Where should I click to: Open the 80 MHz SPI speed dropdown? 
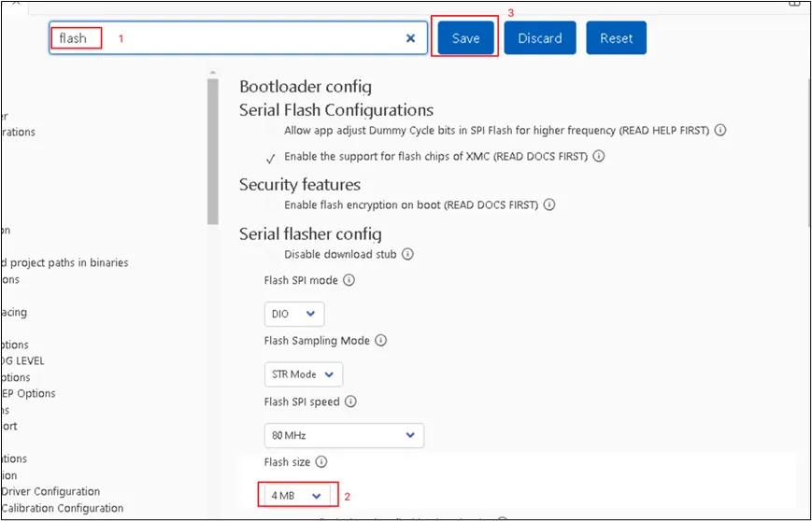[344, 435]
